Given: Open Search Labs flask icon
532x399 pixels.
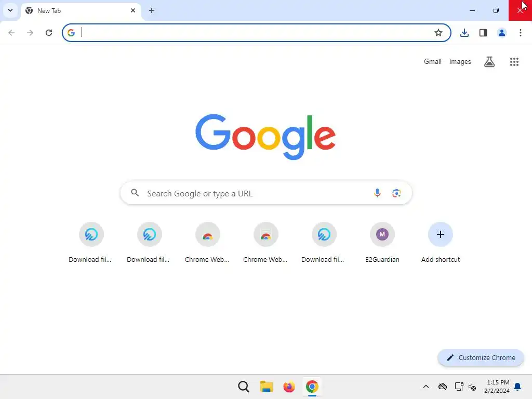Looking at the screenshot, I should tap(489, 62).
